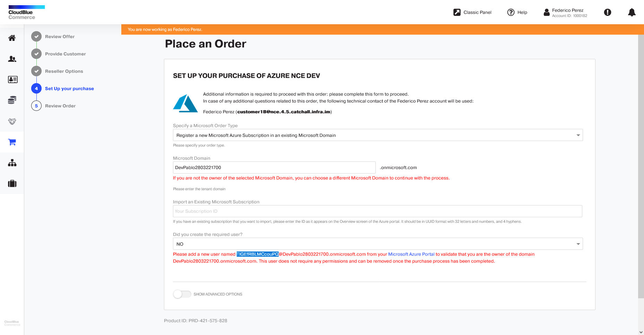Click the user avatar icon for Federico Perez
The width and height of the screenshot is (644, 335).
tap(547, 12)
